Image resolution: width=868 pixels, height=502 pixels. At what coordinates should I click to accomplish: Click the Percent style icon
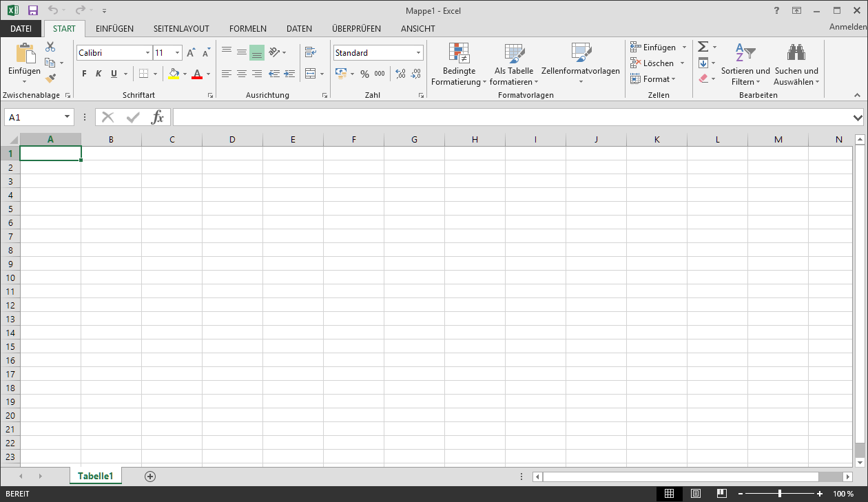click(364, 74)
